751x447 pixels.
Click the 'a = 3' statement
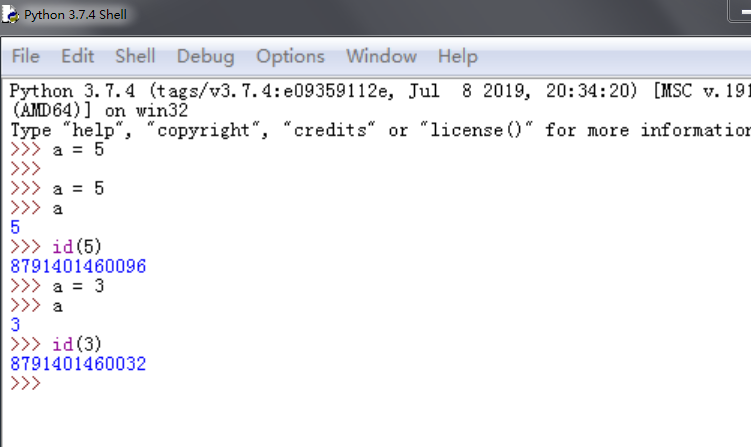click(x=78, y=286)
